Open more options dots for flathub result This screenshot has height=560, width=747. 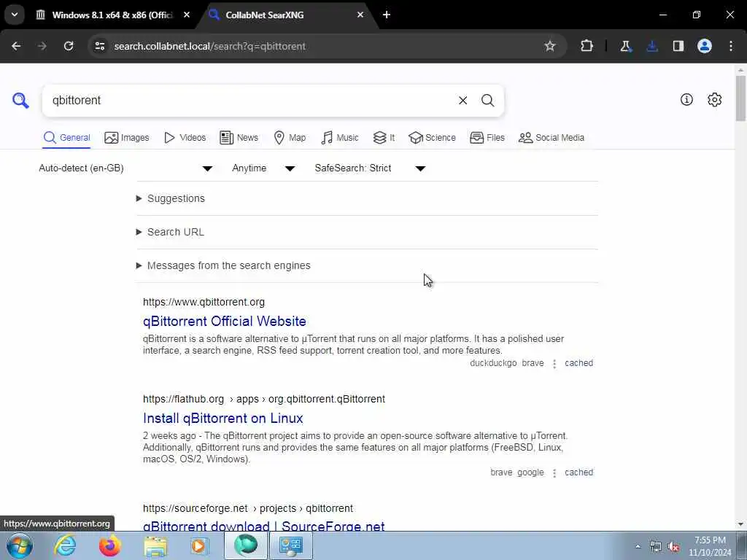coord(554,473)
